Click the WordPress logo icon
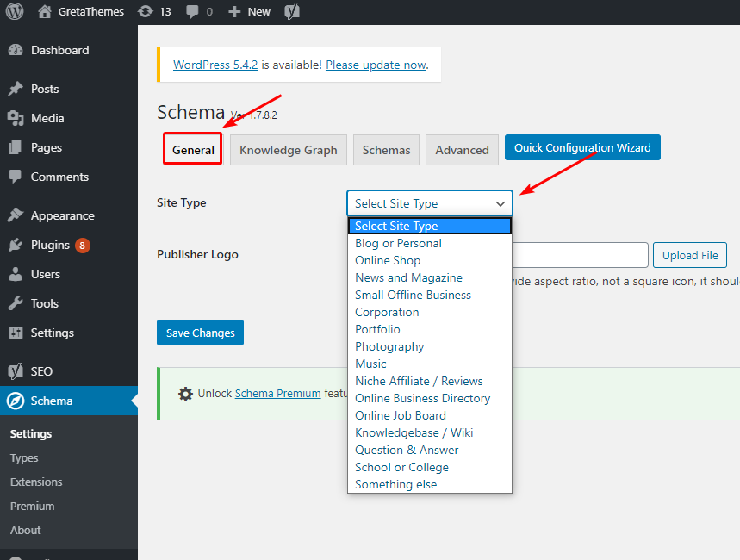 [x=14, y=12]
